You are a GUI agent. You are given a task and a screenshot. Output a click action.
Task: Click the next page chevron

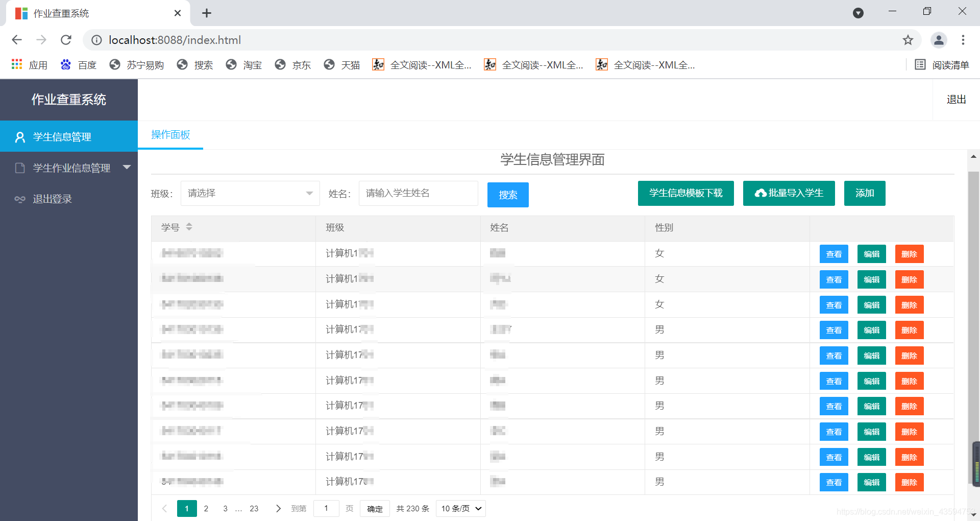pos(278,508)
